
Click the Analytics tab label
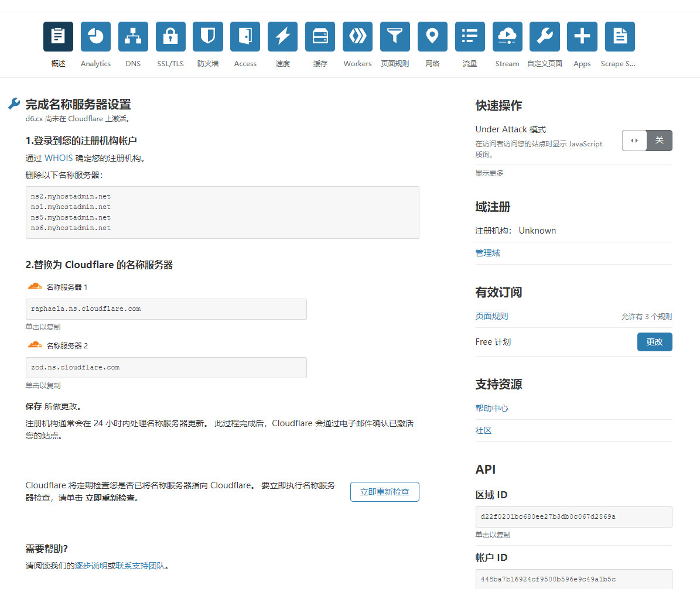(95, 64)
